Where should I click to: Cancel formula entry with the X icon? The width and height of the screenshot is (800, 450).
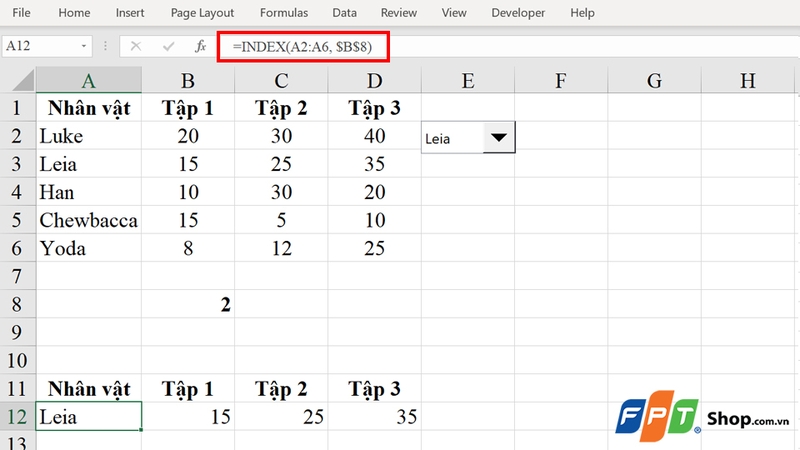coord(135,46)
